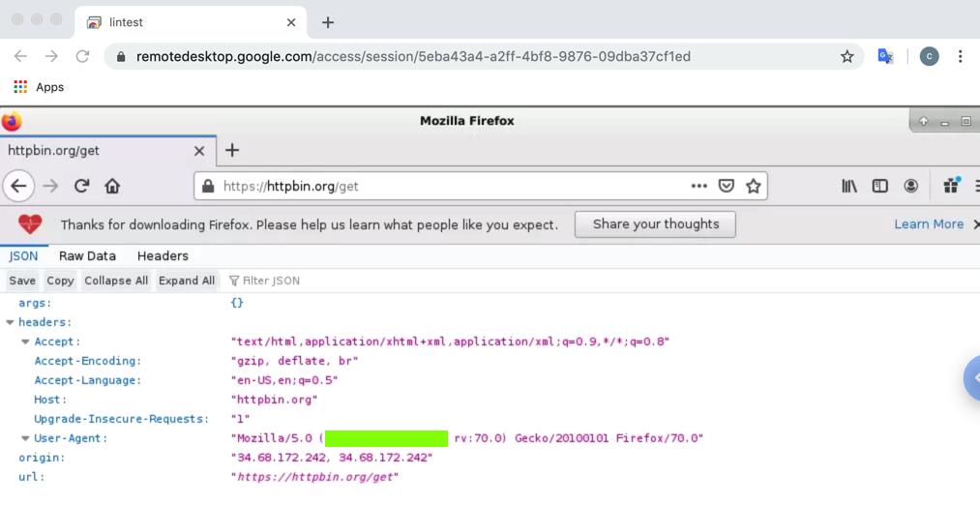The image size is (980, 505).
Task: Open What's New gift icon
Action: click(951, 185)
